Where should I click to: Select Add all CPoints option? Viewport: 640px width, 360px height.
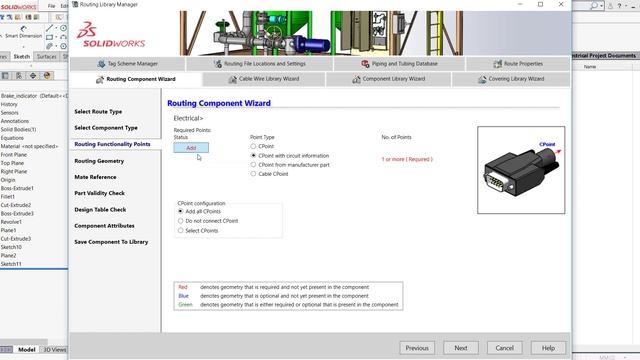pyautogui.click(x=180, y=211)
